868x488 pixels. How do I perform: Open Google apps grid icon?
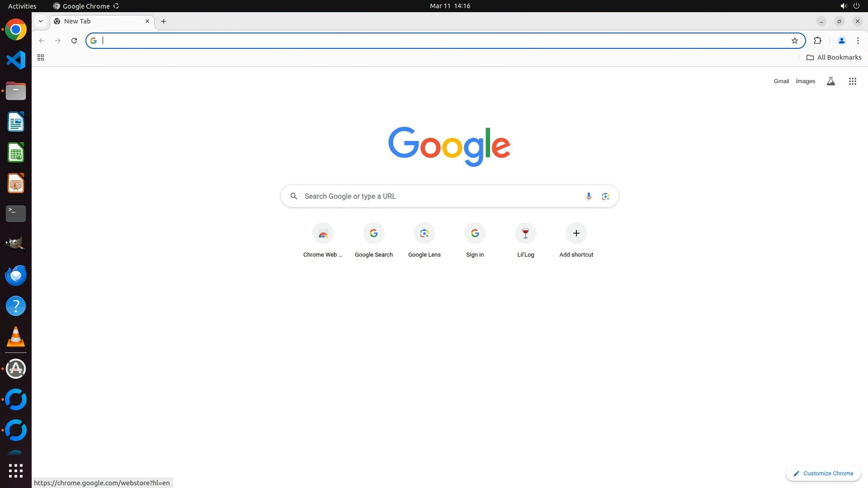[852, 81]
